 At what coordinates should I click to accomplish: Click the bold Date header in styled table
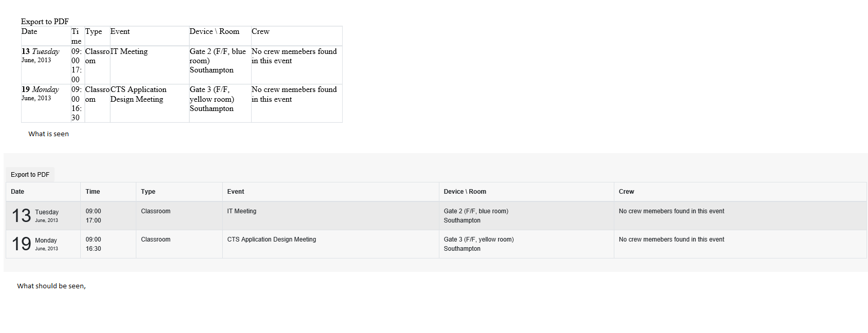pyautogui.click(x=17, y=192)
